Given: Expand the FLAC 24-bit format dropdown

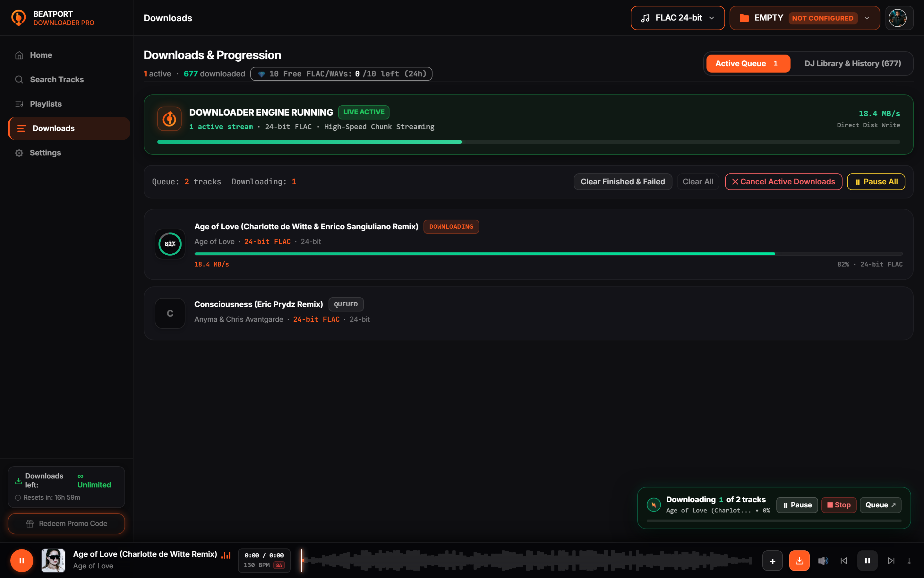Looking at the screenshot, I should pos(677,18).
